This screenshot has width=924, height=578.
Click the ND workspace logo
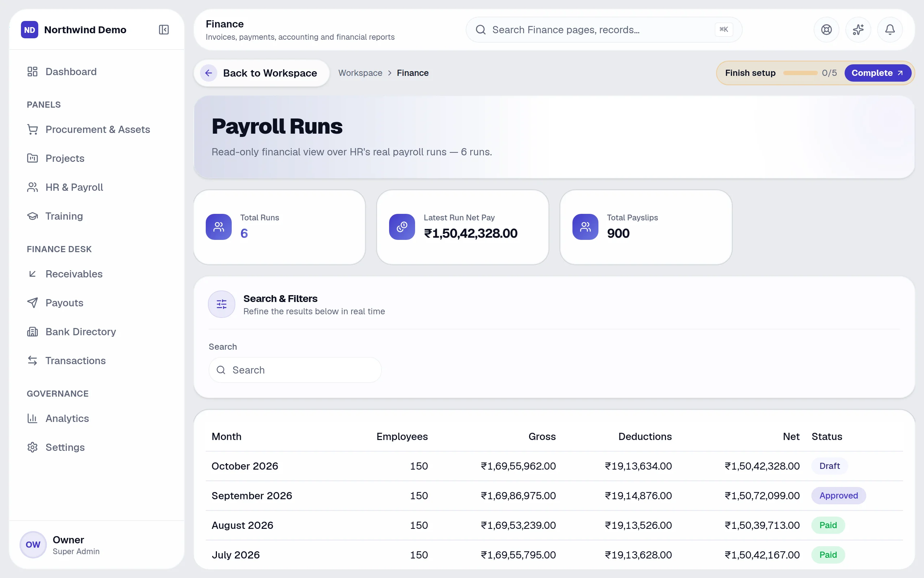(29, 29)
